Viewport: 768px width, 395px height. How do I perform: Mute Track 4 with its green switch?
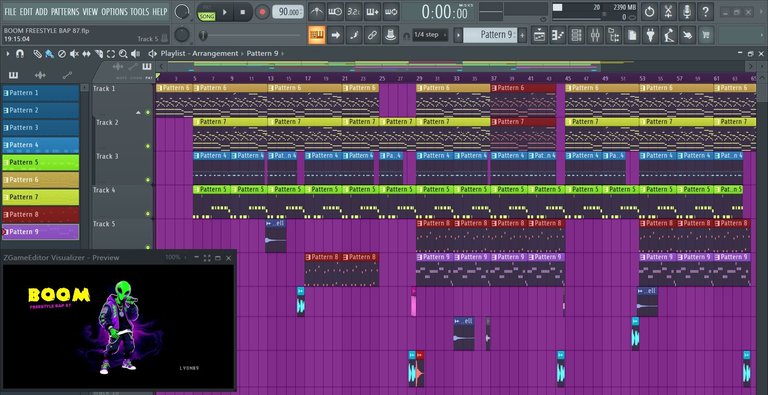(148, 214)
